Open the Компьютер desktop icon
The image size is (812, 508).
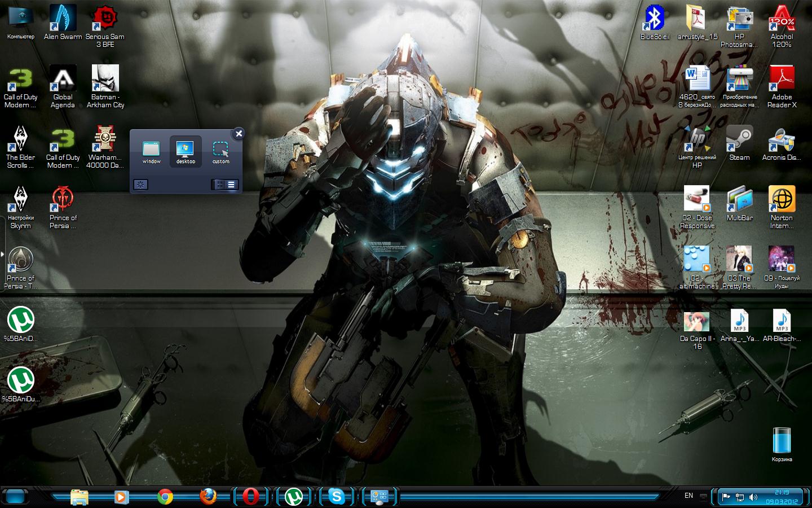point(20,23)
